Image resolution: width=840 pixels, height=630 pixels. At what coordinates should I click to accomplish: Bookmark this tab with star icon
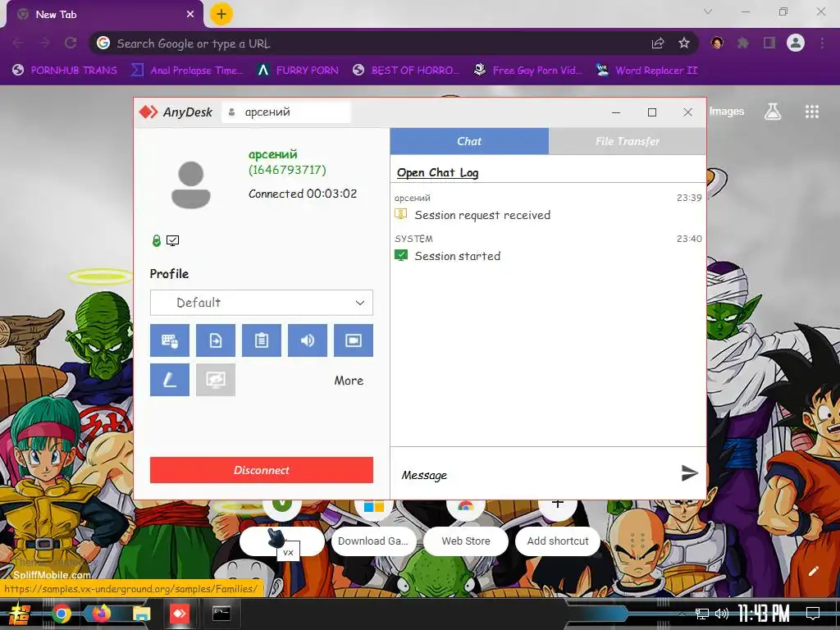click(684, 43)
